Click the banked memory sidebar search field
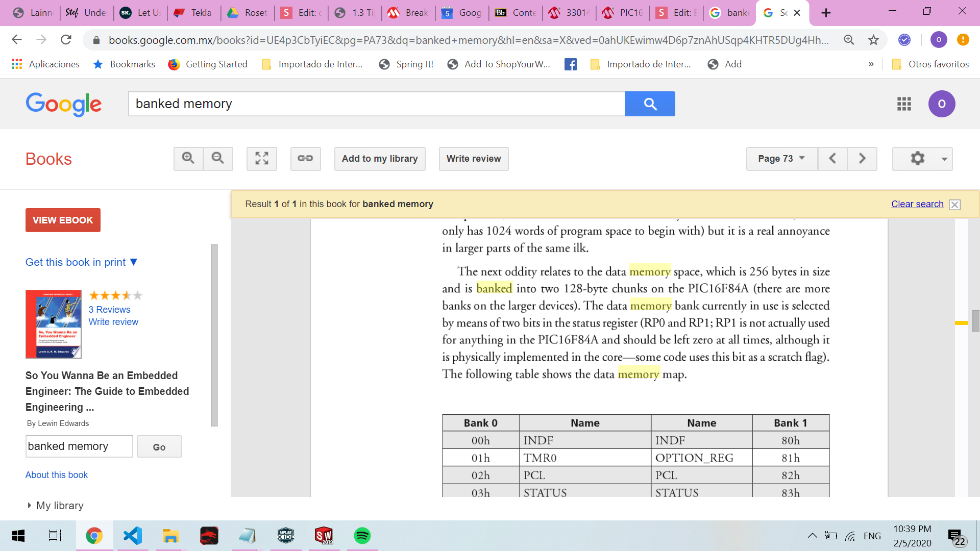The width and height of the screenshot is (980, 551). point(79,446)
